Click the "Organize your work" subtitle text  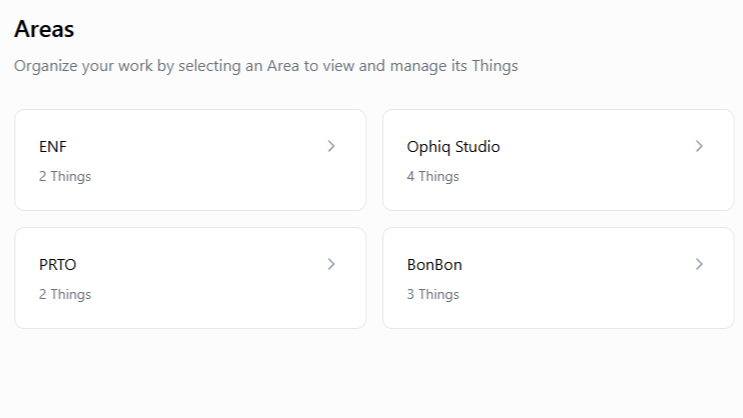click(266, 67)
